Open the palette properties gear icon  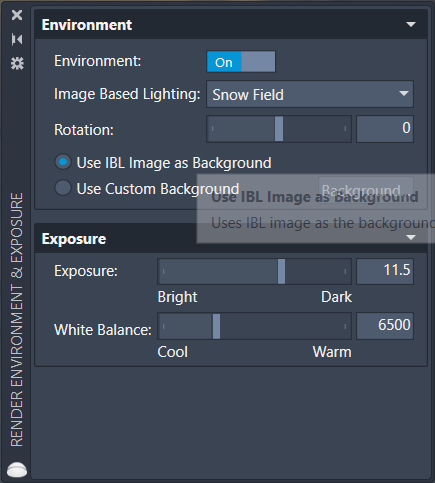[x=17, y=63]
